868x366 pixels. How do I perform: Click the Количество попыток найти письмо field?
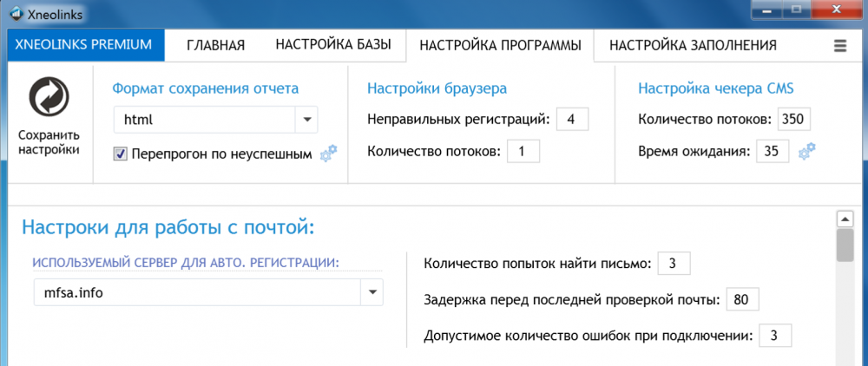point(674,263)
